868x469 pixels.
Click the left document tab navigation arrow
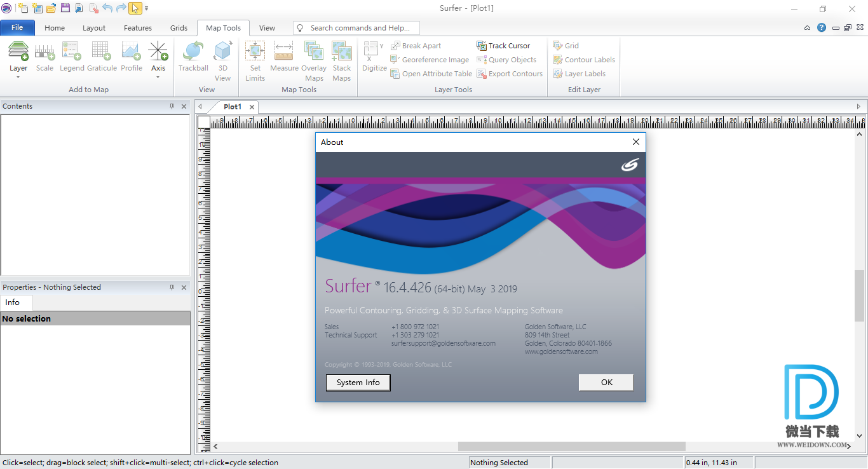coord(200,107)
